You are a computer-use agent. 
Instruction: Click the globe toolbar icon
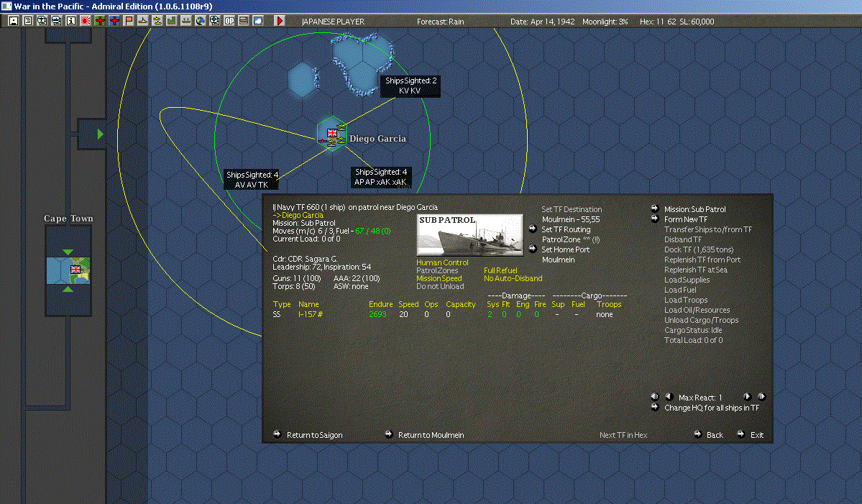(x=201, y=21)
